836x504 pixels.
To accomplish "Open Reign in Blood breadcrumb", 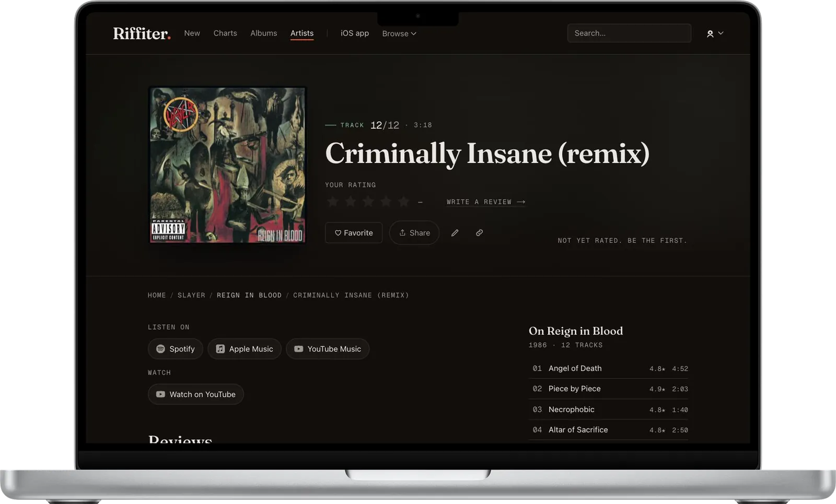I will pyautogui.click(x=249, y=295).
